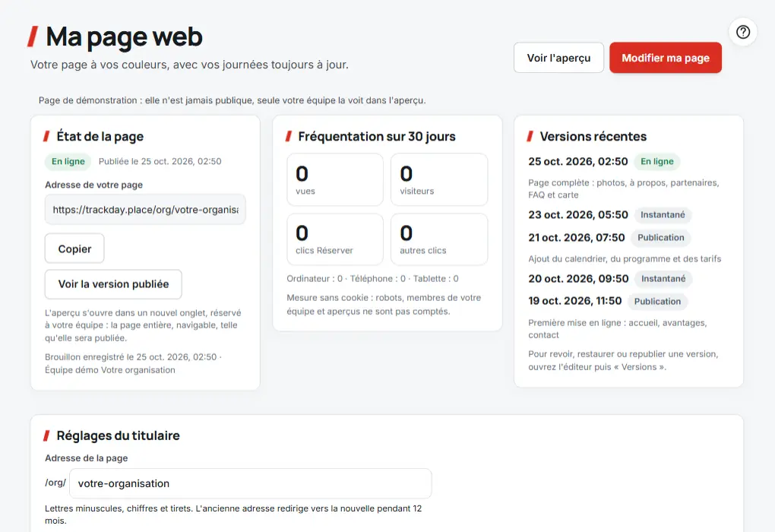
Task: Click the Publication badge for 21 oct.
Action: pos(661,238)
